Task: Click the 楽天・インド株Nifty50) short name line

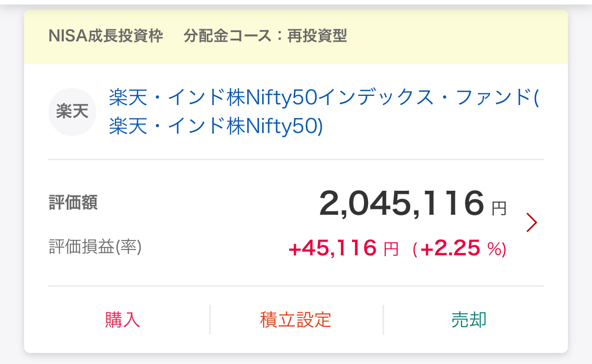Action: (x=216, y=127)
